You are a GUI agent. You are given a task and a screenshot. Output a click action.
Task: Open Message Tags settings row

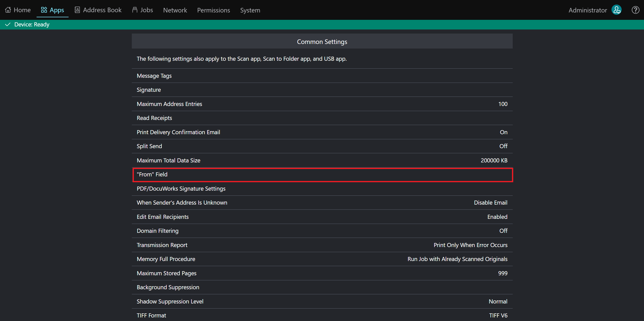point(322,76)
